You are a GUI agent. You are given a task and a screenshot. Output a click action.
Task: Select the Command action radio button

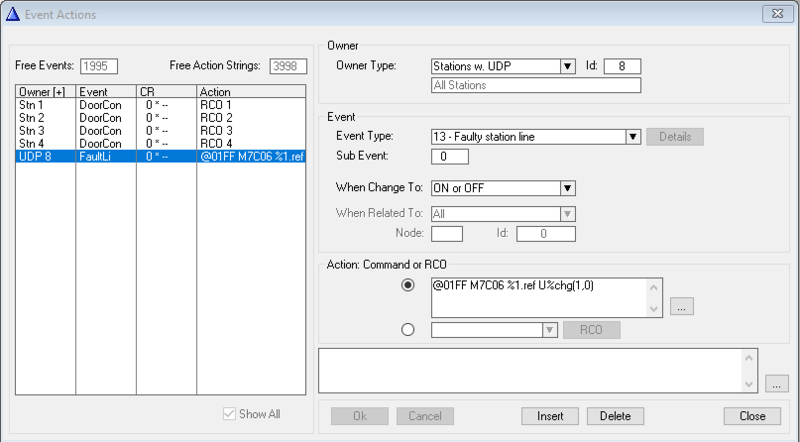coord(408,285)
